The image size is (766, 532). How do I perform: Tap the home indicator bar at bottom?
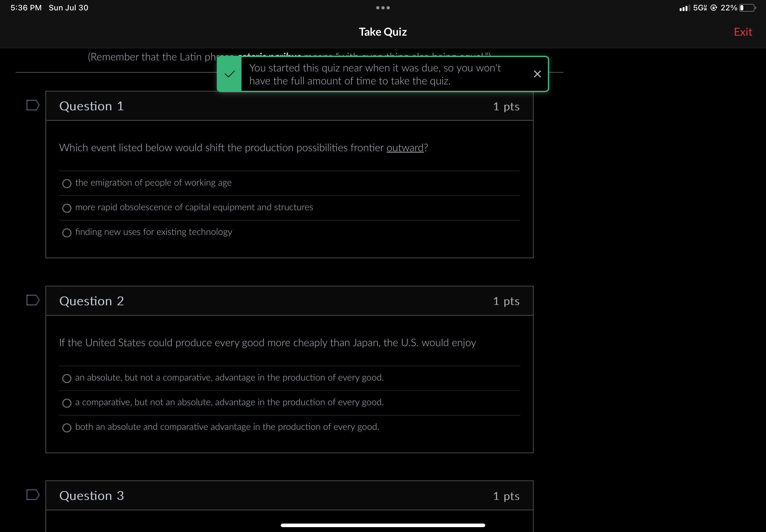(382, 525)
